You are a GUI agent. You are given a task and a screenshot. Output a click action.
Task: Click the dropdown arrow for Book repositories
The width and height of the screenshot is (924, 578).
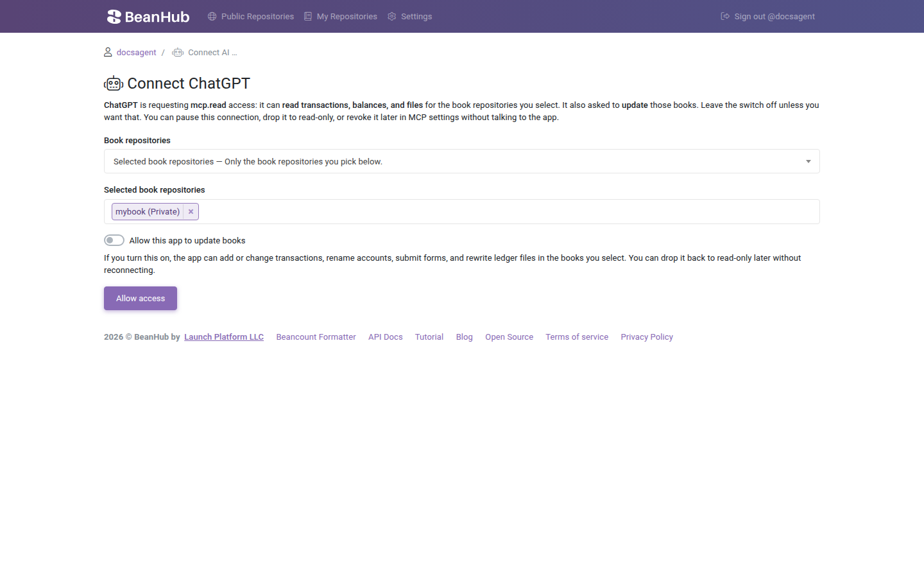pos(809,162)
